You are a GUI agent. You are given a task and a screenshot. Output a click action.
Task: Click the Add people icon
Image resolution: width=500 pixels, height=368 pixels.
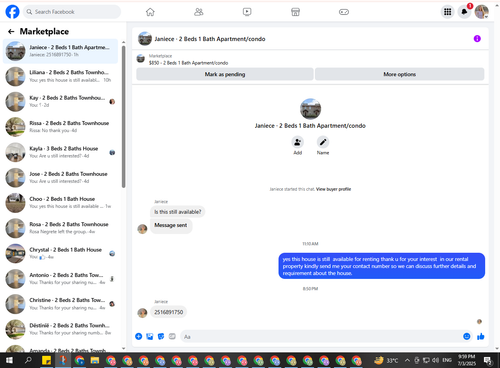point(297,142)
